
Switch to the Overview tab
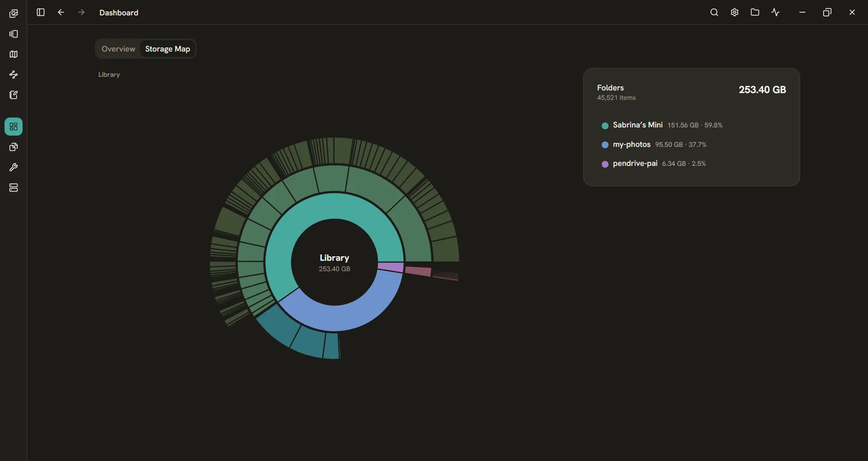118,49
